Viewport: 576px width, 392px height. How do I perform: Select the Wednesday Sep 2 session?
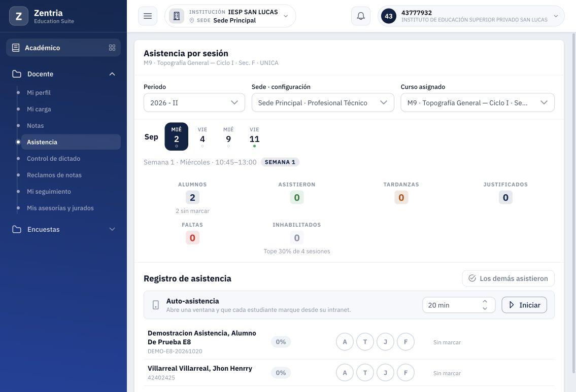point(176,136)
